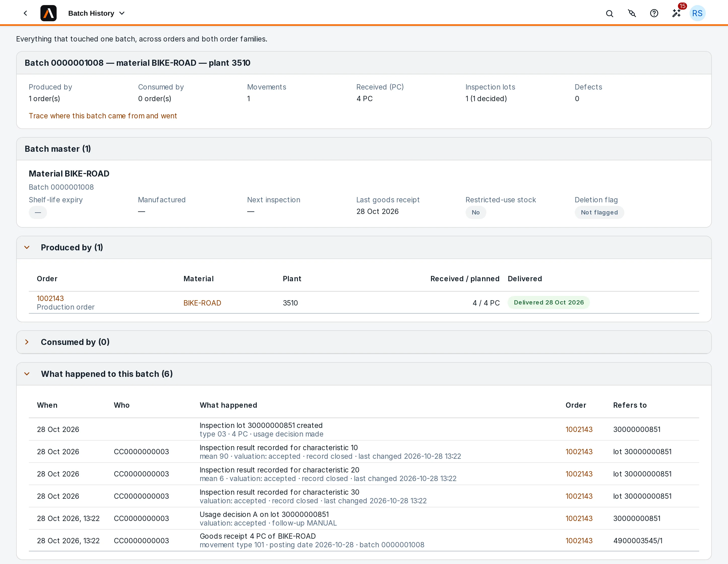The height and width of the screenshot is (564, 728).
Task: Click the When column header
Action: pos(47,405)
